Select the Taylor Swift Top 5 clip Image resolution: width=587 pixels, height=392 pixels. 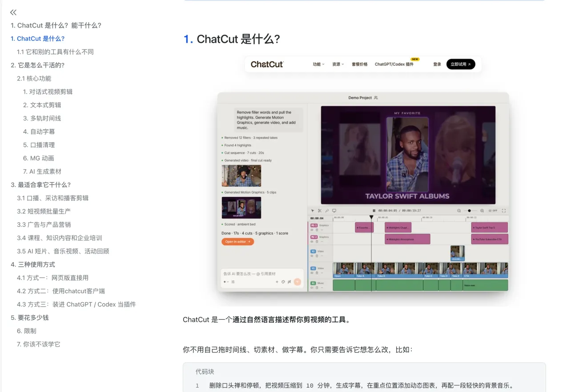[x=489, y=228]
